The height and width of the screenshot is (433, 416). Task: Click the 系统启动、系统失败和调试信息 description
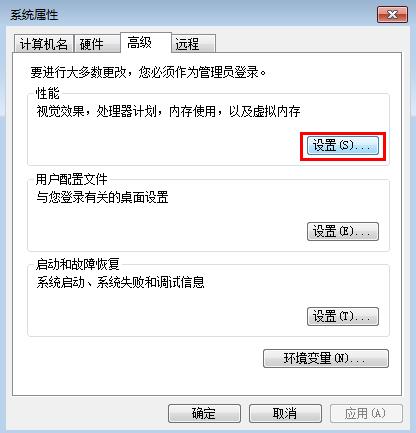pos(120,282)
